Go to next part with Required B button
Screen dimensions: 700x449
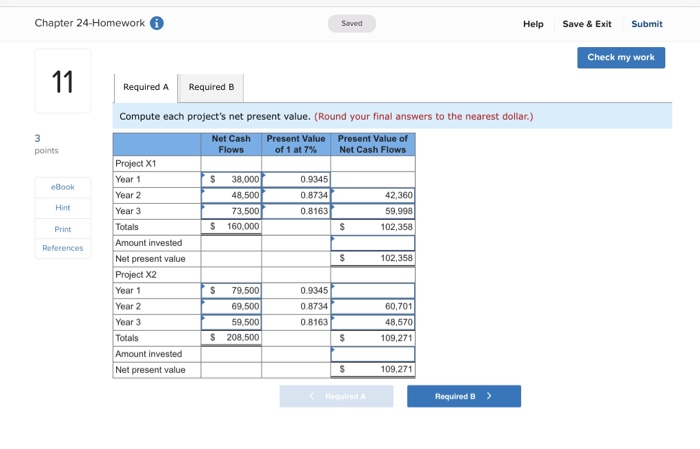pyautogui.click(x=464, y=396)
